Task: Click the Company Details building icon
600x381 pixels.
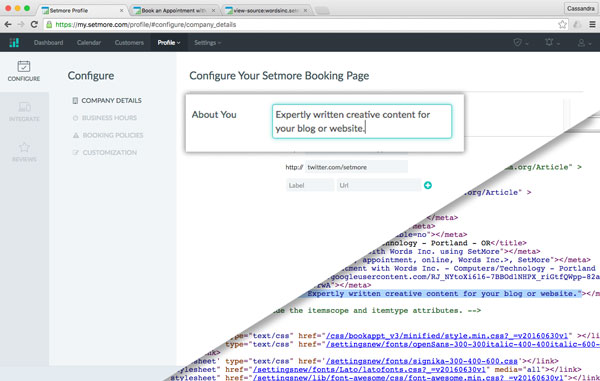Action: click(75, 101)
